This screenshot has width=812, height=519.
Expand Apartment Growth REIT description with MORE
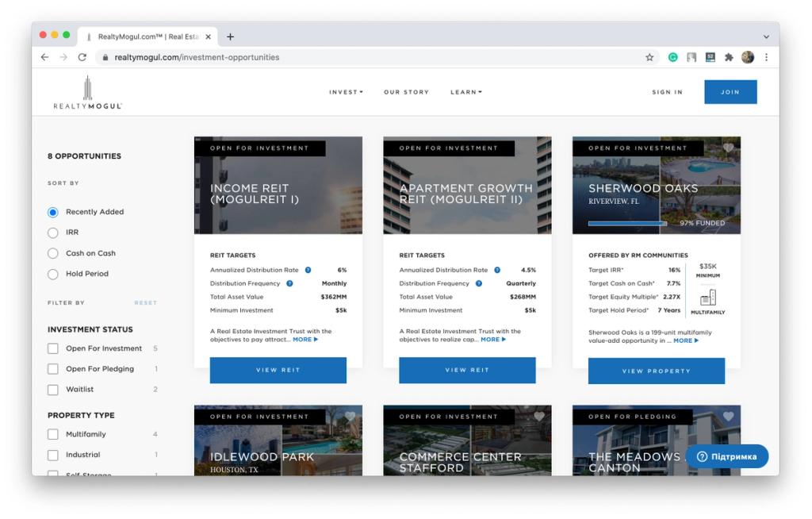493,340
